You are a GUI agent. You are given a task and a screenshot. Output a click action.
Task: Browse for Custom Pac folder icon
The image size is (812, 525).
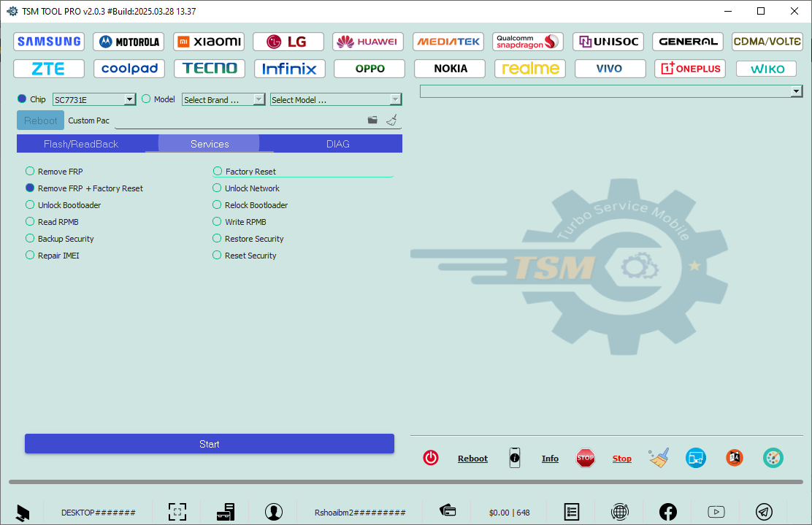pyautogui.click(x=372, y=120)
